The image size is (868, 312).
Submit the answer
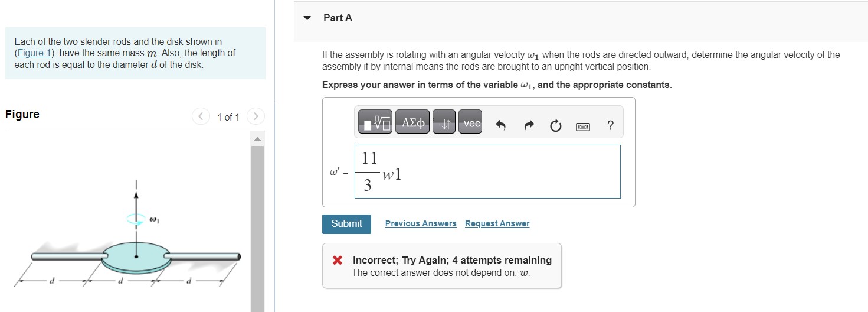pos(346,223)
